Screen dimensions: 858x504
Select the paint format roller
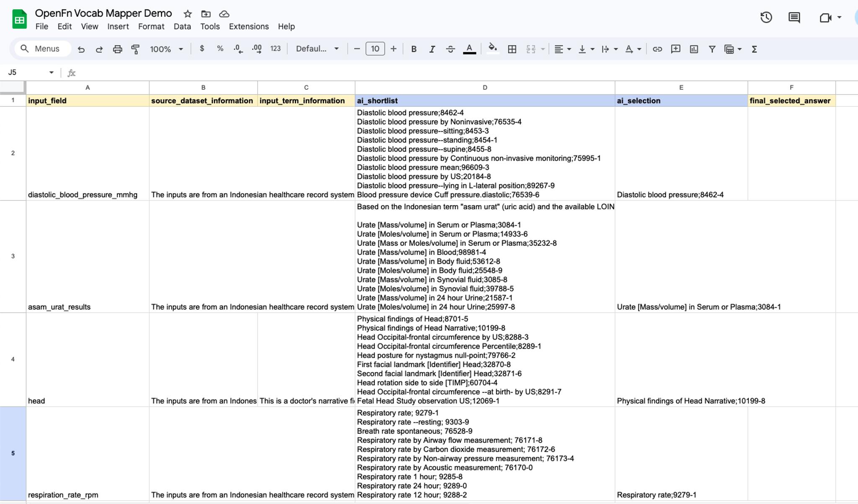point(135,49)
